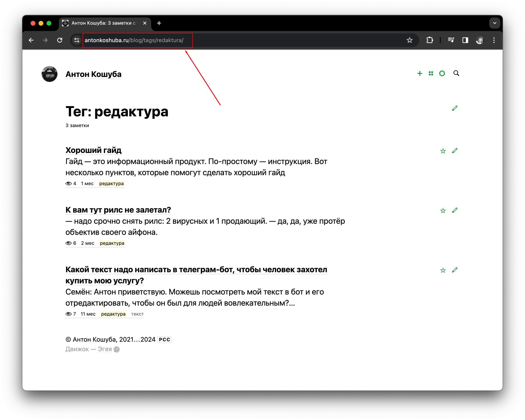The image size is (525, 420).
Task: Open the РСС feed badge
Action: click(x=165, y=340)
